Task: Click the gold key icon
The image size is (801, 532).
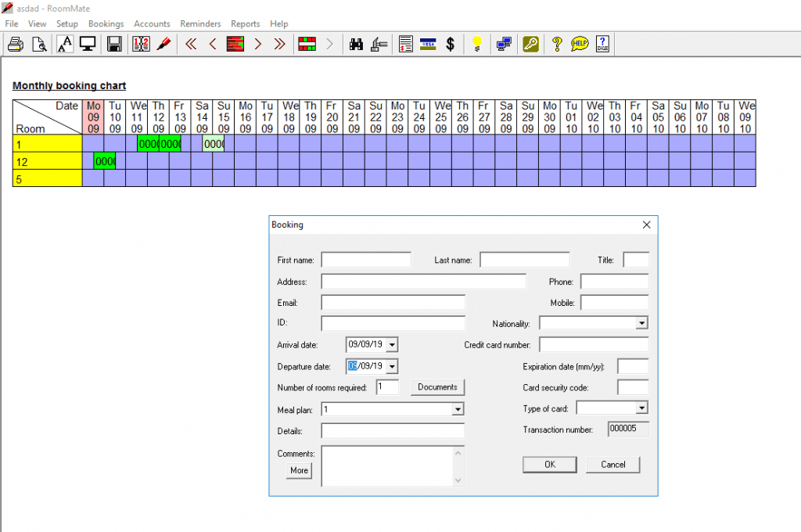Action: (530, 45)
